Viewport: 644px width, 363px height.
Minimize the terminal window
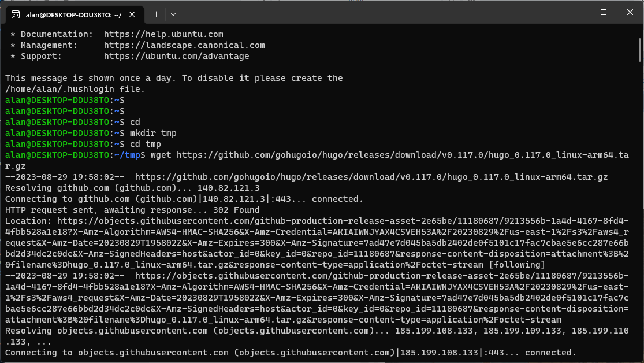pos(577,12)
